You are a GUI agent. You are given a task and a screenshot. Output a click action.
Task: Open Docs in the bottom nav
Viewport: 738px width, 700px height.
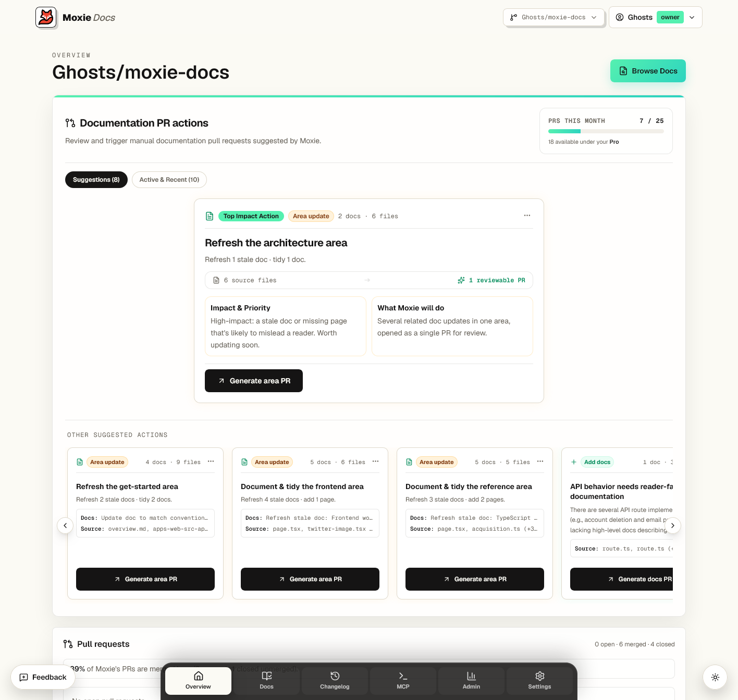266,681
